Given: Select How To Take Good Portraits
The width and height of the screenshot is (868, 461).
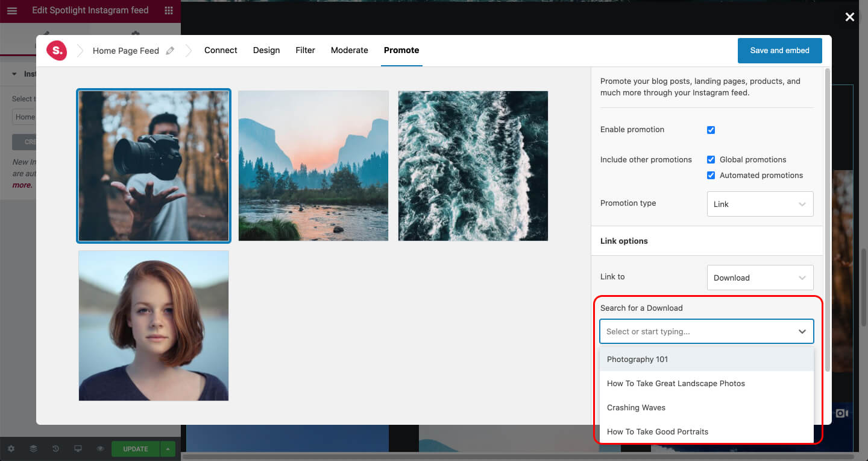Looking at the screenshot, I should click(x=706, y=431).
